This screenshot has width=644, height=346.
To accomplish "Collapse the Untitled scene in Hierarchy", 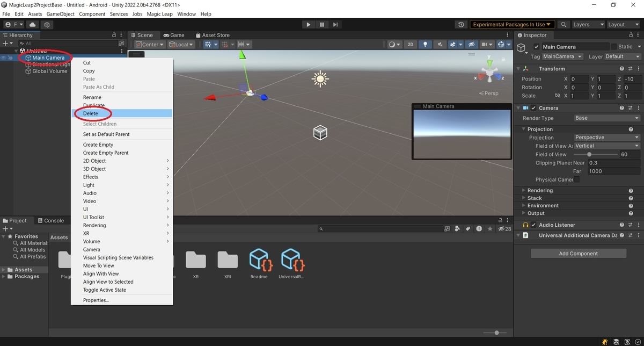I will 16,51.
